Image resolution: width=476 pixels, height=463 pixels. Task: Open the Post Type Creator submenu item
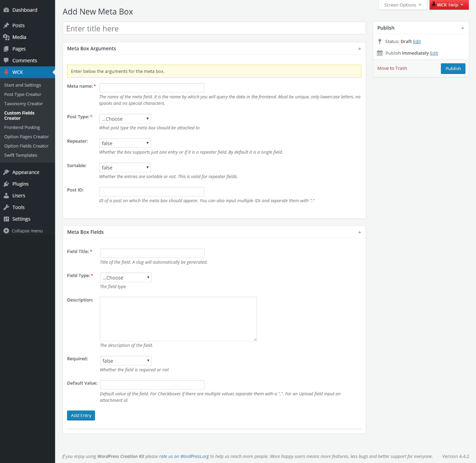23,94
